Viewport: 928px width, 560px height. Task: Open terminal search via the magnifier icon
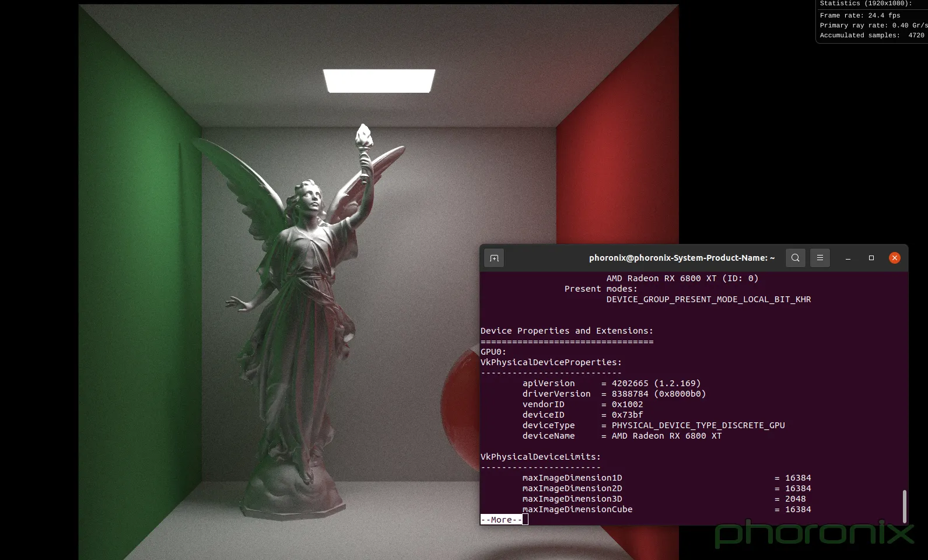[x=796, y=258]
